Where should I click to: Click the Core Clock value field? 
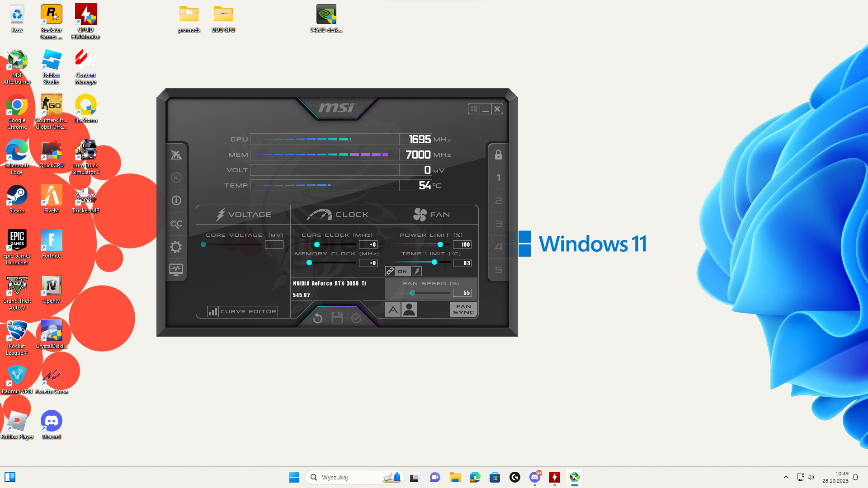pyautogui.click(x=368, y=244)
